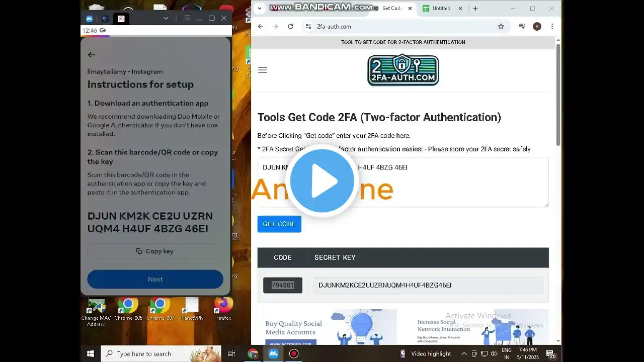Click the Chrome page vertical scrollbar
Viewport: 644px width, 362px height.
click(558, 96)
